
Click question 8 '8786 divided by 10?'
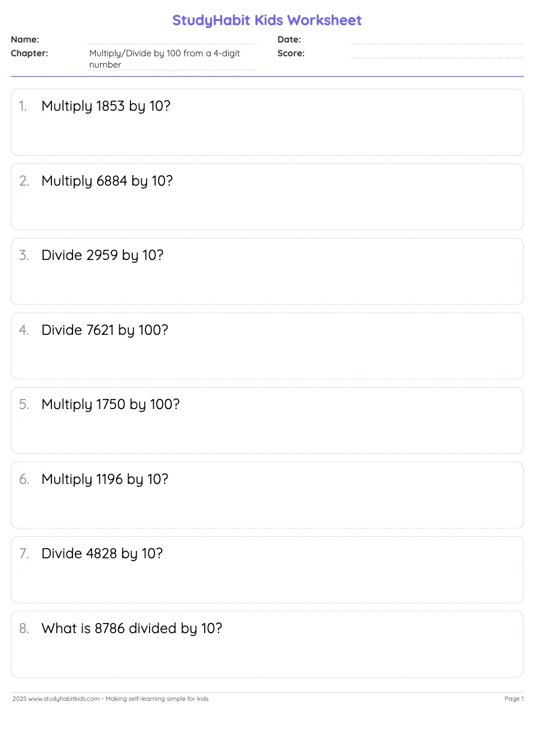click(x=132, y=628)
